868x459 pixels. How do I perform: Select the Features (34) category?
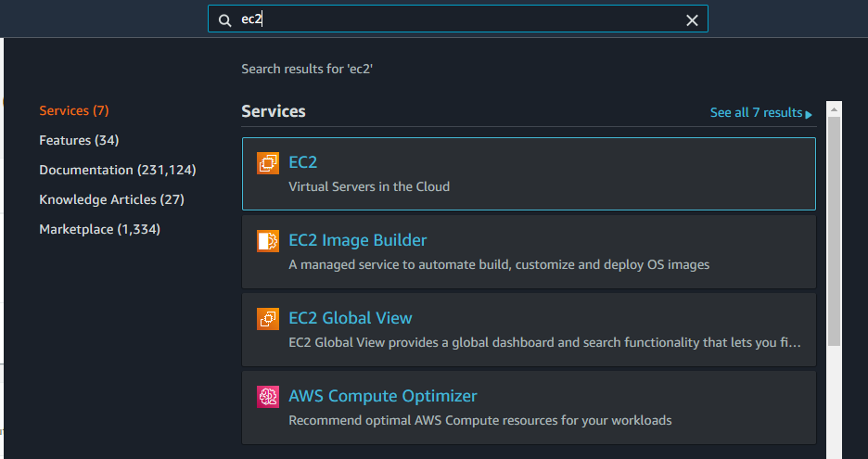79,140
